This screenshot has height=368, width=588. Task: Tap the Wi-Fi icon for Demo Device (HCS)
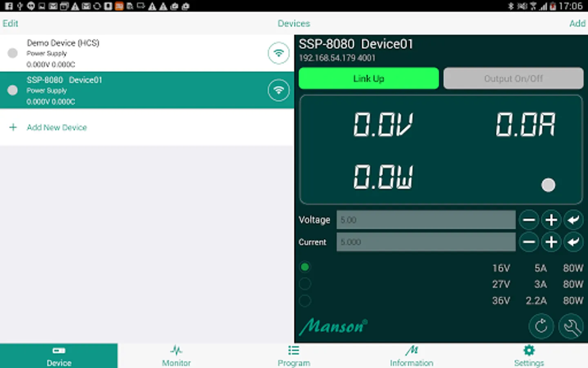point(278,53)
